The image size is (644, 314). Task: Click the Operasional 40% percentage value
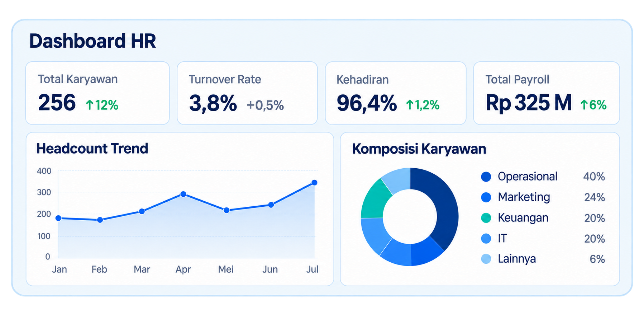point(594,177)
